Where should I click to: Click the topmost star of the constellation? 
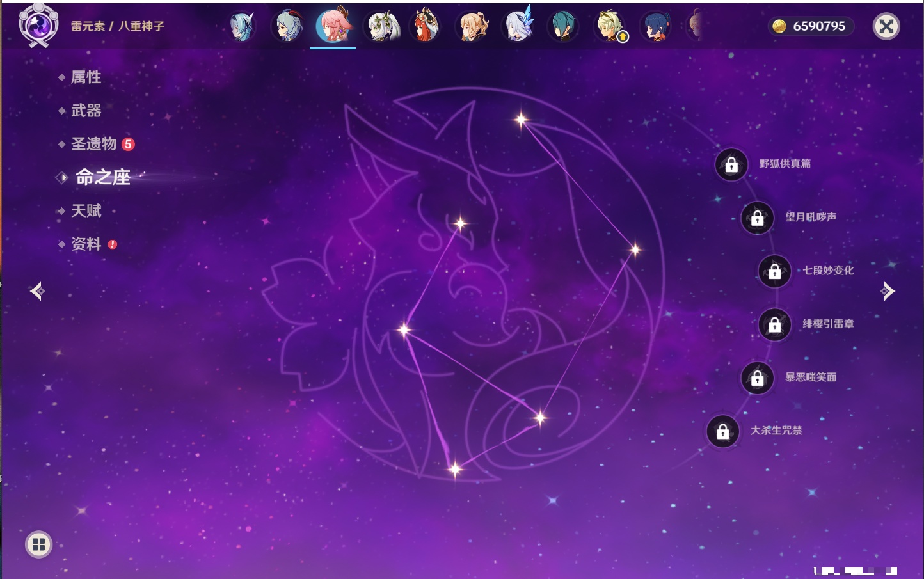click(x=522, y=119)
